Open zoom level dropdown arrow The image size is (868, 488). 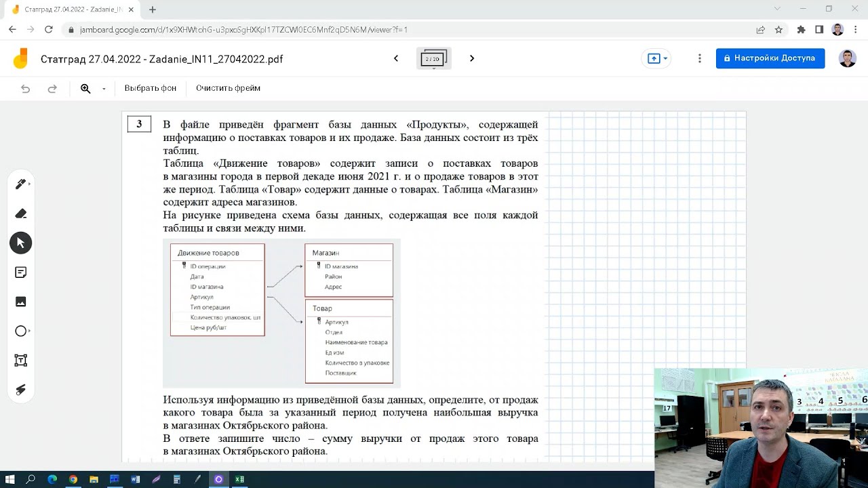pos(104,89)
